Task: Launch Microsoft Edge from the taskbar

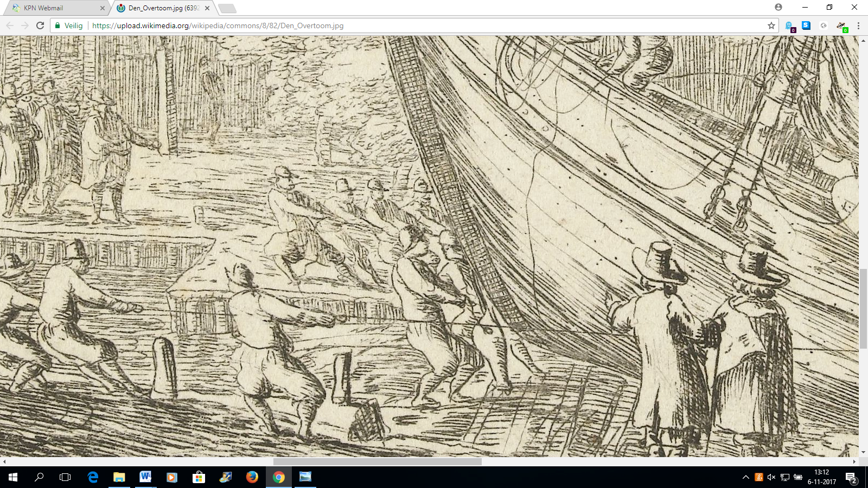Action: [x=93, y=477]
